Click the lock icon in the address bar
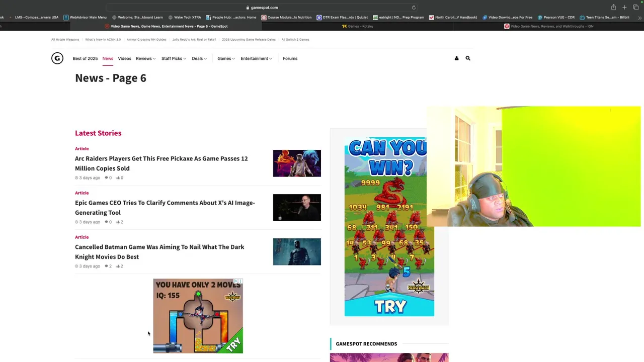 click(248, 8)
